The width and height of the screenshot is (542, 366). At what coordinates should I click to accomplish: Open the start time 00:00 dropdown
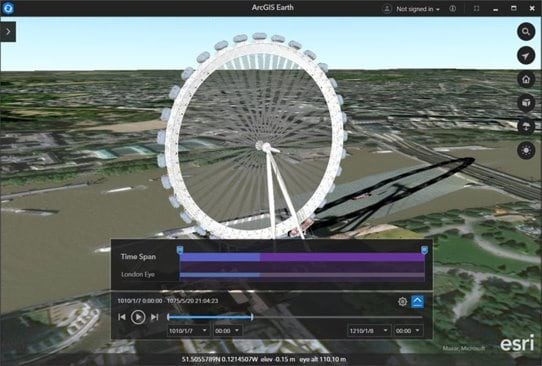[227, 331]
